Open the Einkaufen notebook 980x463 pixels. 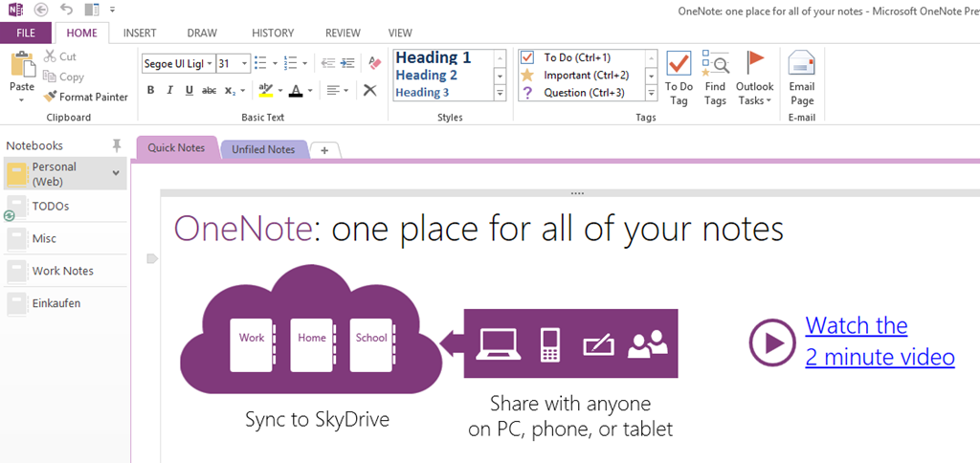65,303
